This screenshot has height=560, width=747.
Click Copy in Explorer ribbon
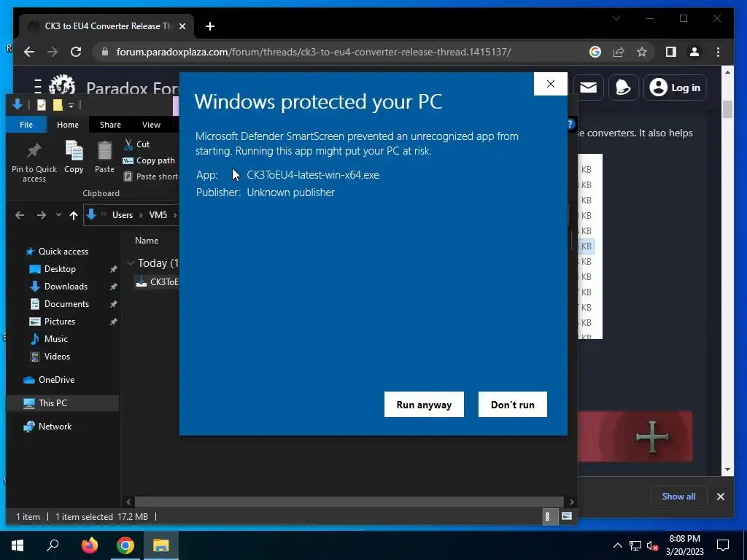tap(74, 157)
